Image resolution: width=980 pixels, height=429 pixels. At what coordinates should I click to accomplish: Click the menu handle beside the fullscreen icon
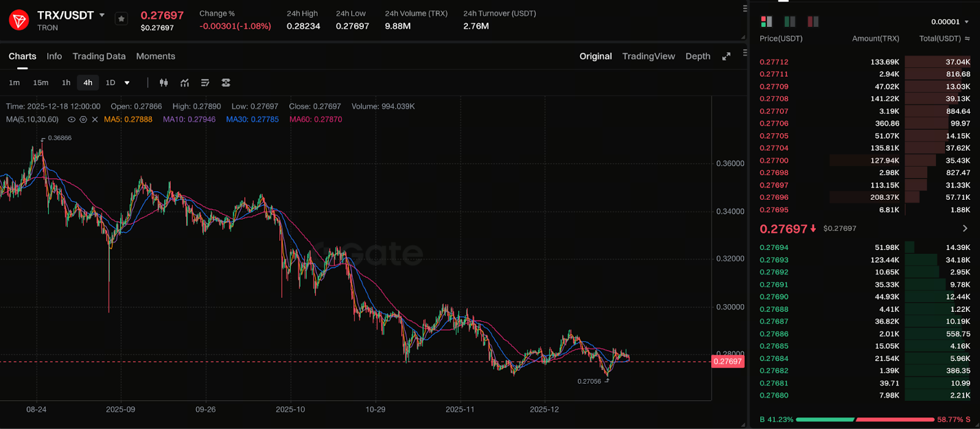coord(745,53)
